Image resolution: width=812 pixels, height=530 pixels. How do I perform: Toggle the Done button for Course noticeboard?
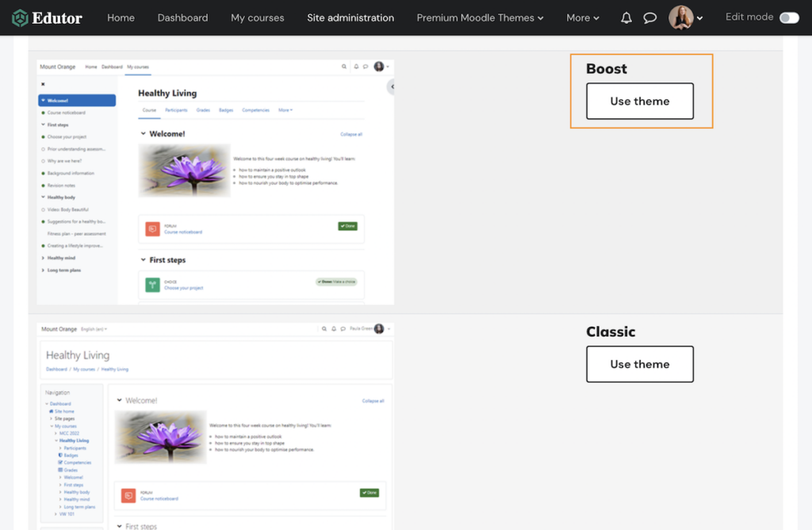pos(347,225)
